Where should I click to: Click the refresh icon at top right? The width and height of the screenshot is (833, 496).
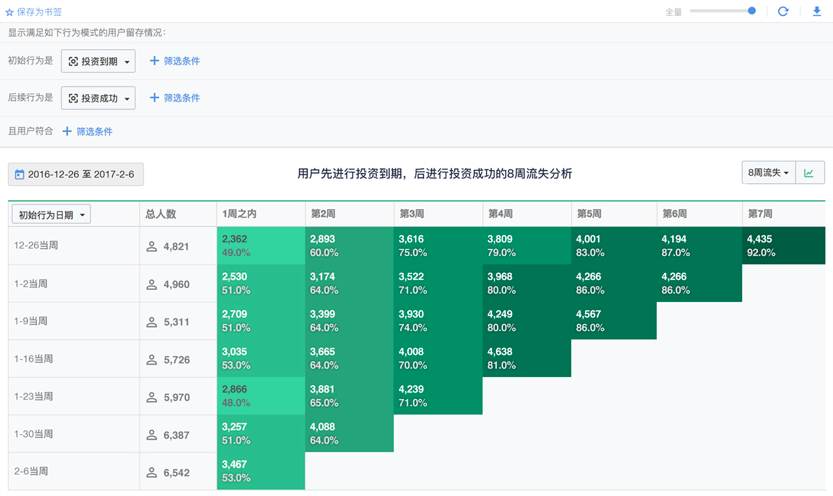(x=783, y=12)
